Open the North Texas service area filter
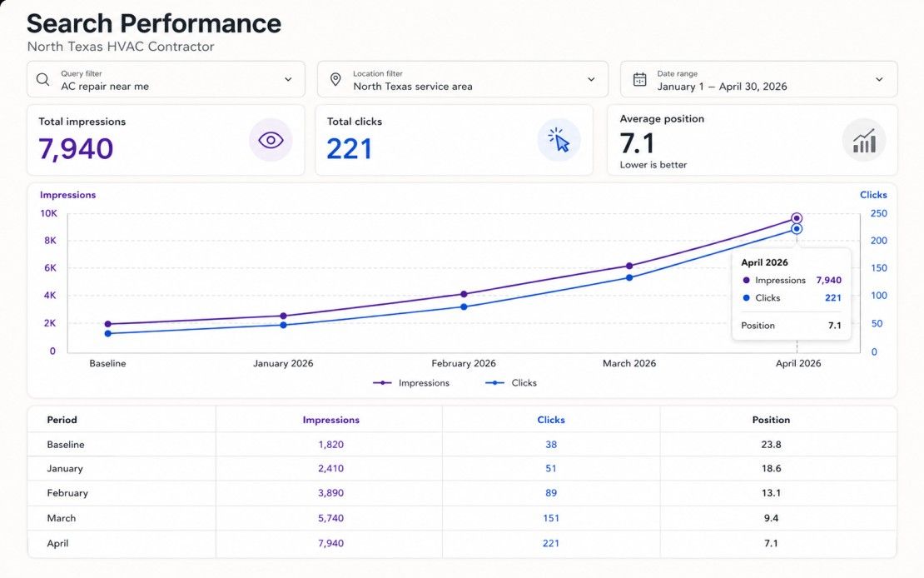Image resolution: width=924 pixels, height=578 pixels. tap(463, 79)
